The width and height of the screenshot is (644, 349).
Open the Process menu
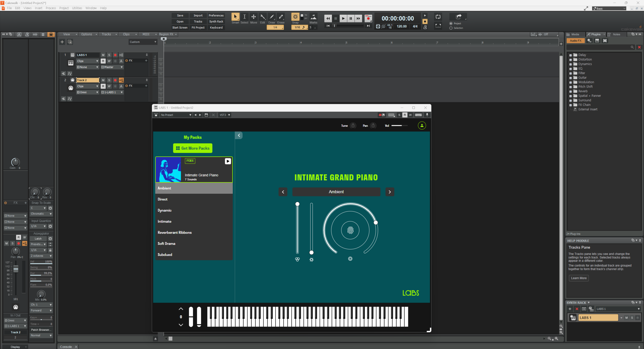point(51,8)
